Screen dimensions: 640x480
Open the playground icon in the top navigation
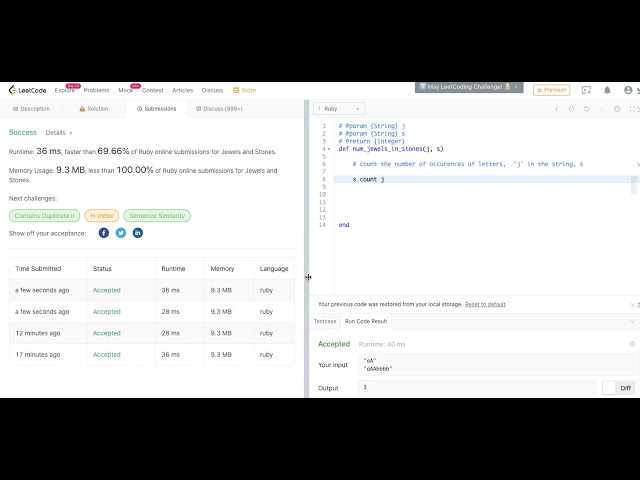586,90
